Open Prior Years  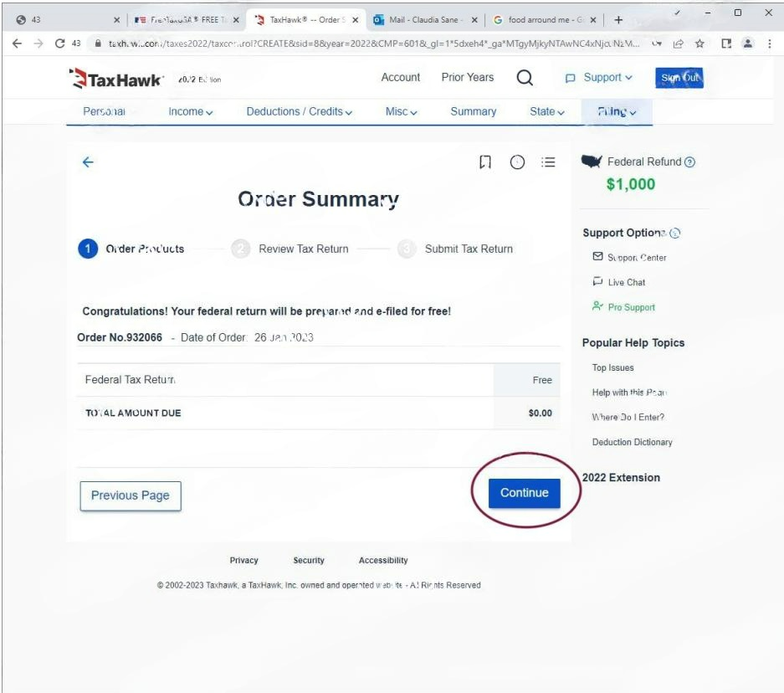(x=468, y=78)
